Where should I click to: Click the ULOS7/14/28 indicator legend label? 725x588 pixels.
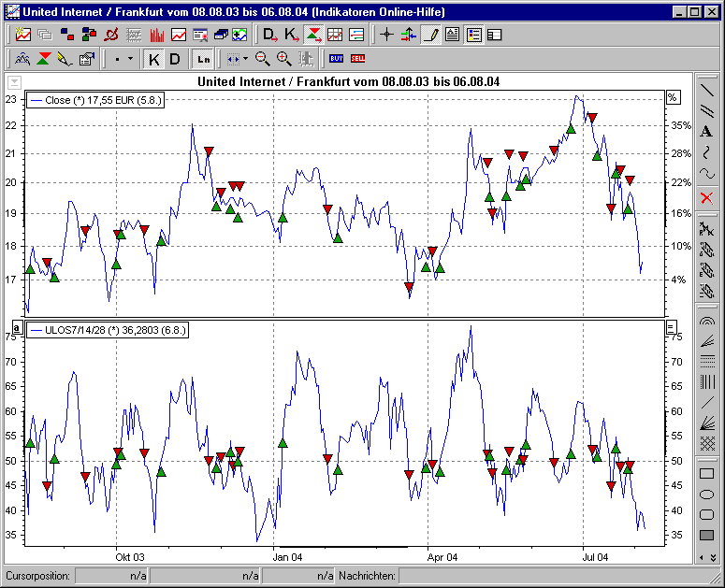[x=109, y=329]
